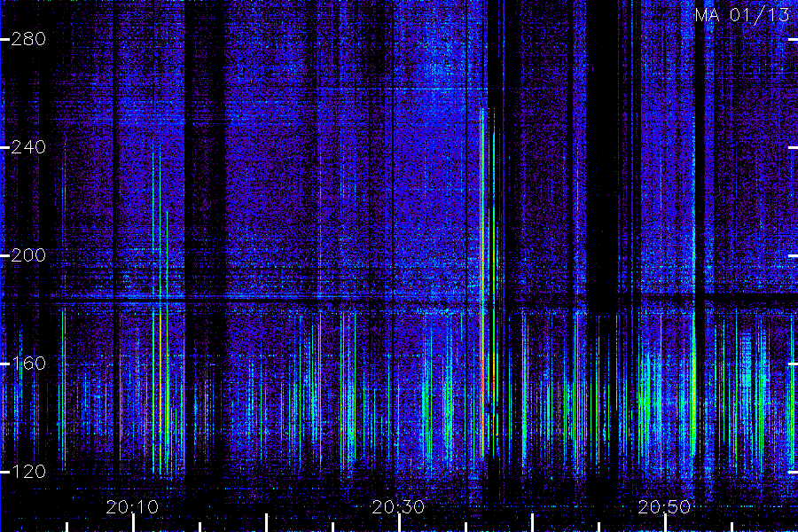Viewport: 798px width, 532px height.
Task: Click the 240 frequency axis label
Action: coord(28,147)
